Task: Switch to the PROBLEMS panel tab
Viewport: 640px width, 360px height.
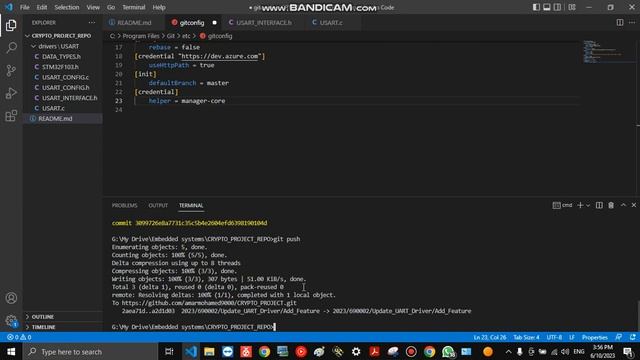Action: [x=124, y=205]
